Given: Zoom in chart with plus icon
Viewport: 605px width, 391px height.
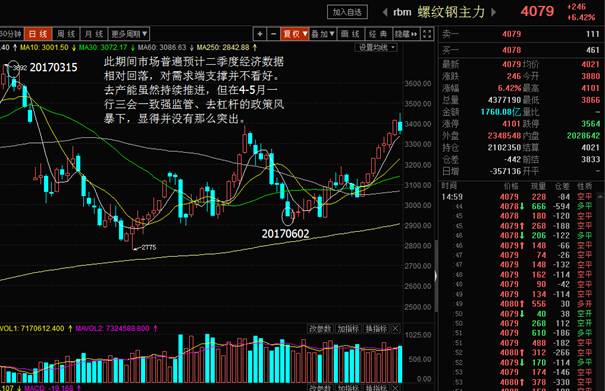Looking at the screenshot, I should coord(260,34).
